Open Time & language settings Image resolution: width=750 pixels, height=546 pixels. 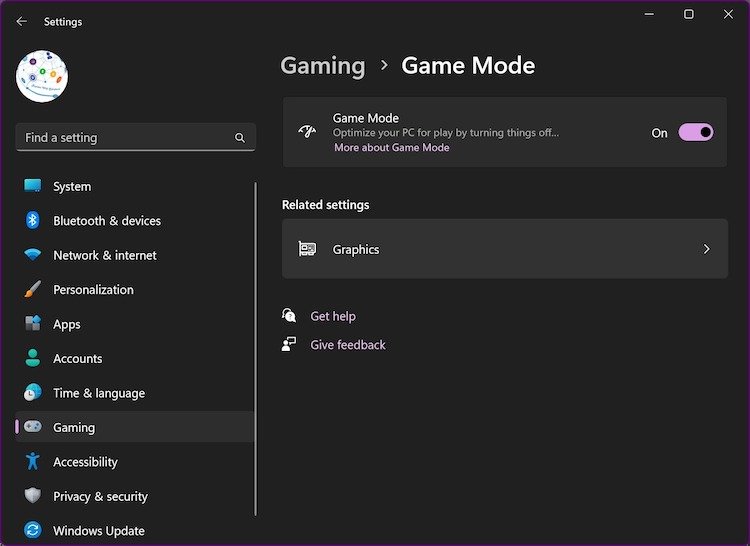pos(99,393)
